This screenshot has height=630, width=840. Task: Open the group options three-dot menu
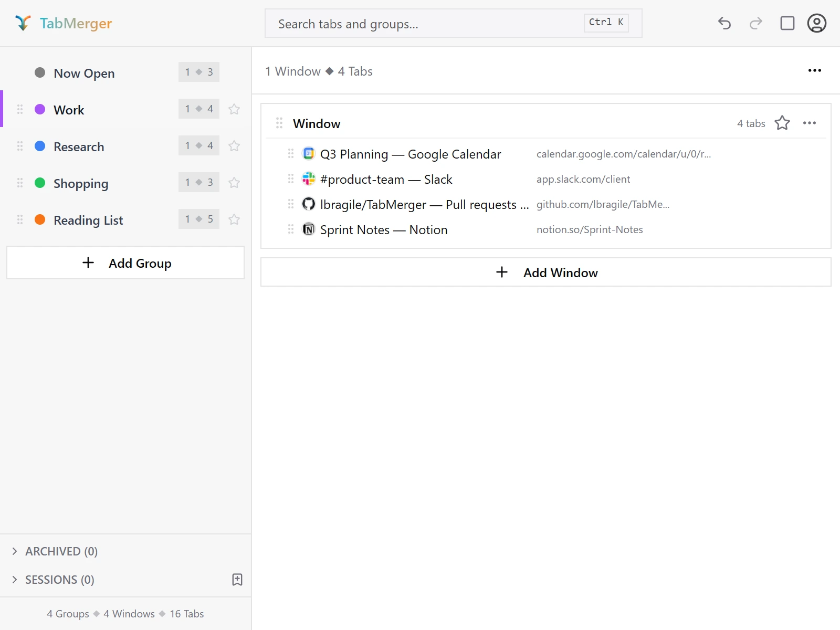pyautogui.click(x=815, y=70)
